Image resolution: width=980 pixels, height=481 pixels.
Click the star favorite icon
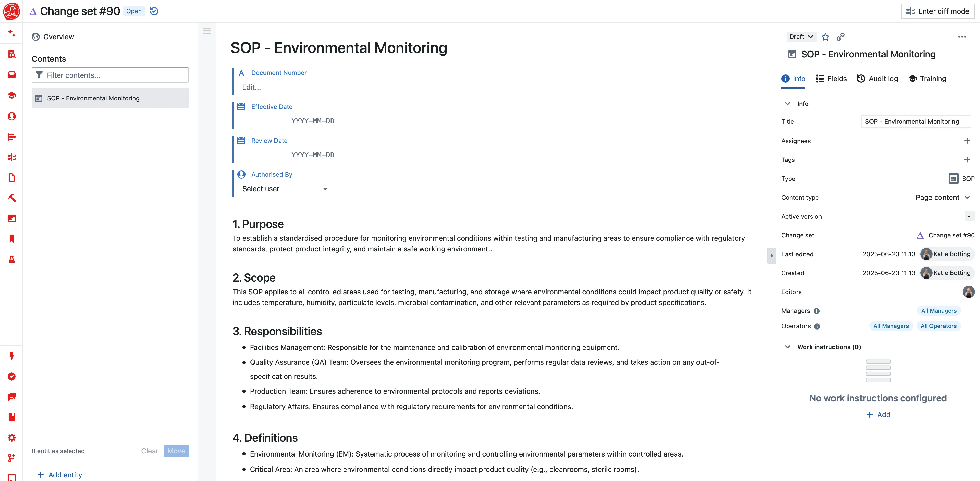pos(825,37)
